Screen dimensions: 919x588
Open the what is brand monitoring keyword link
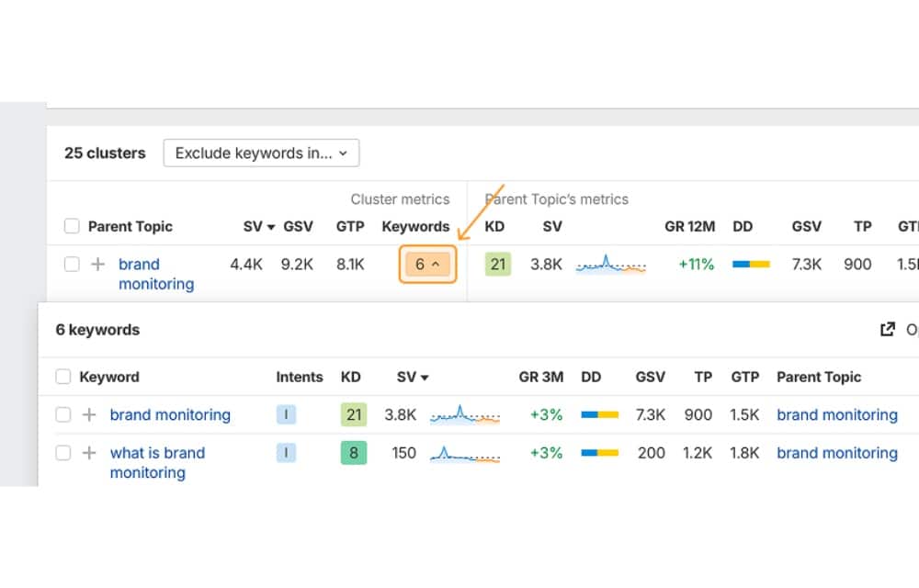click(157, 463)
